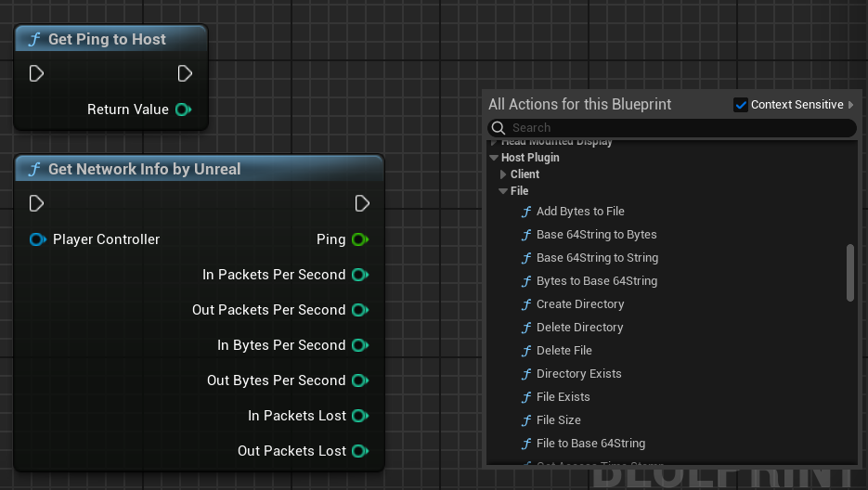Screen dimensions: 868x490
Task: Click the Return Value output pin
Action: [183, 110]
